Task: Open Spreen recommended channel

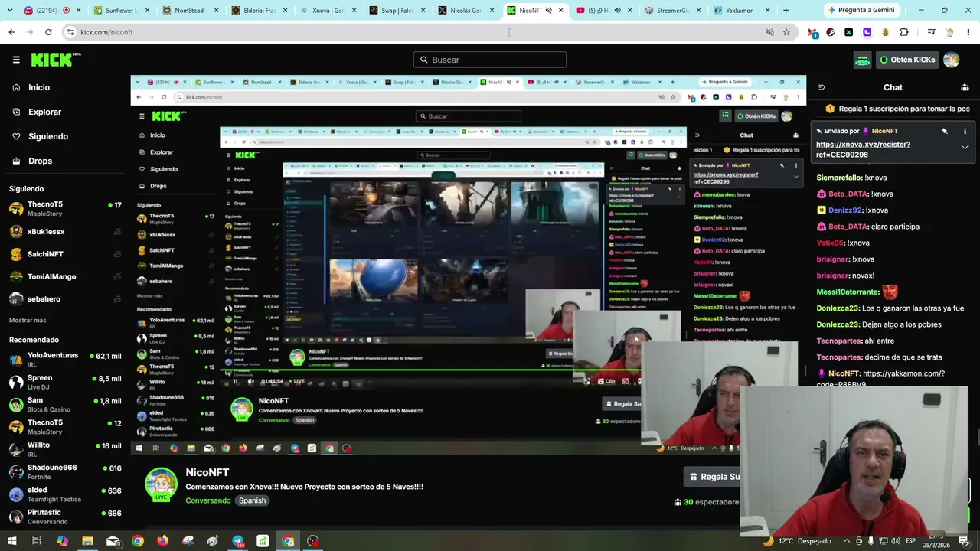Action: pos(65,382)
